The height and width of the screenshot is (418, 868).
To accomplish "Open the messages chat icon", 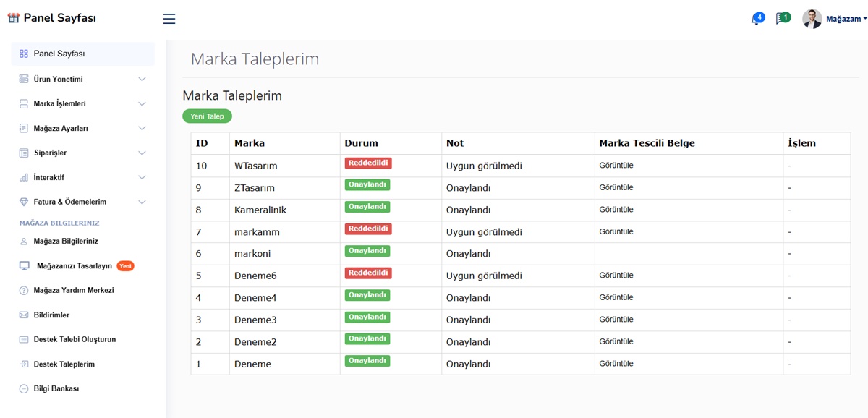I will tap(782, 19).
